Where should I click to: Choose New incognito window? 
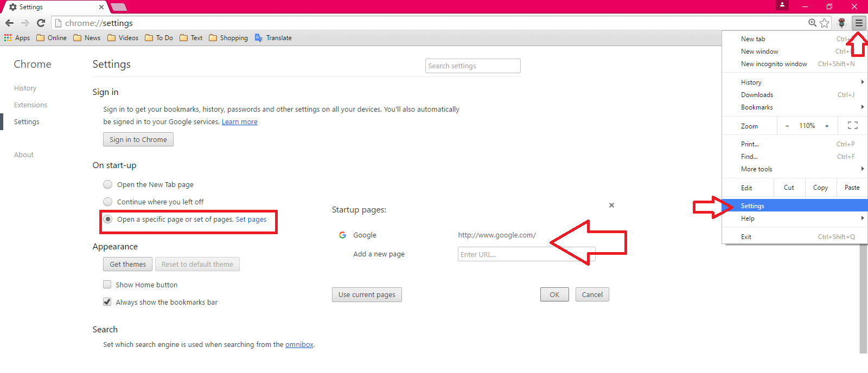pos(794,64)
